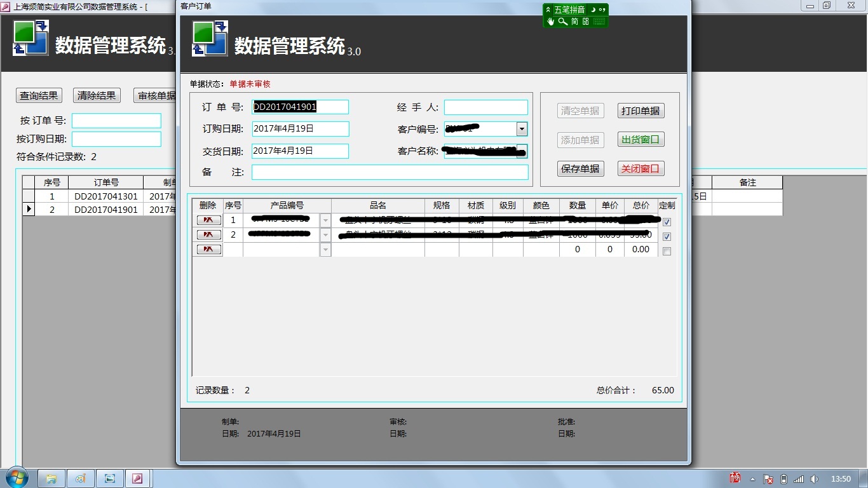Click the 按订单号 search field in main window
This screenshot has height=488, width=868.
click(x=116, y=121)
